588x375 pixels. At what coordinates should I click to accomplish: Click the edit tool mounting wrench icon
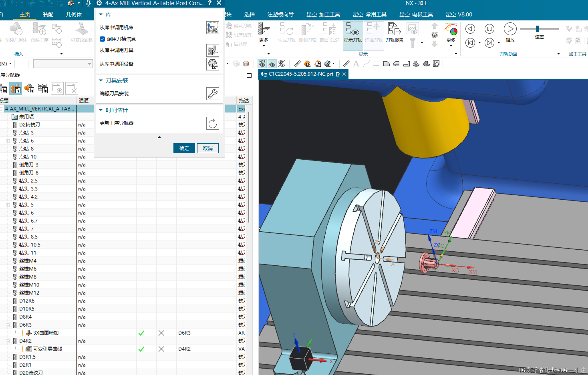(213, 93)
